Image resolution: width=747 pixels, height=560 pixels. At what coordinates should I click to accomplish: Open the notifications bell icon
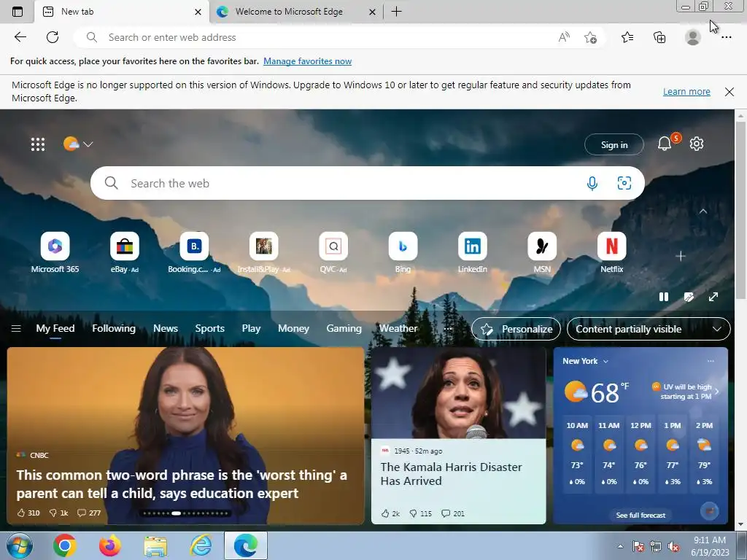665,144
